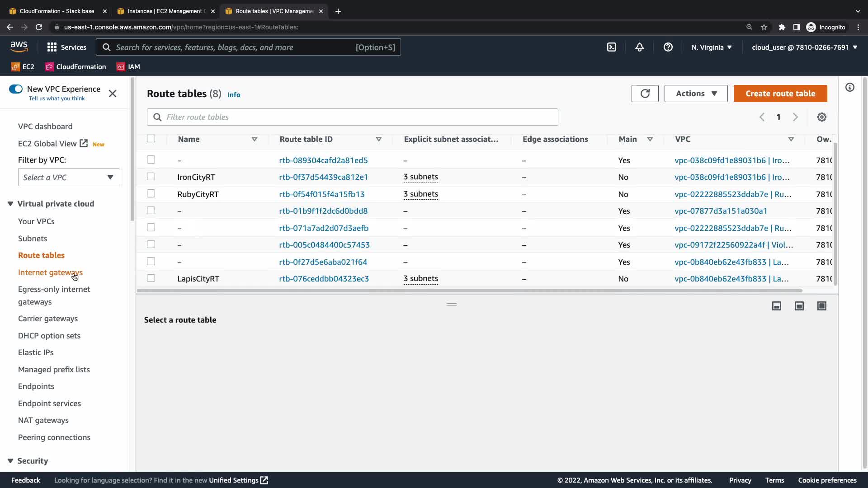Open Internet gateways in the sidebar
This screenshot has width=868, height=488.
pos(50,272)
